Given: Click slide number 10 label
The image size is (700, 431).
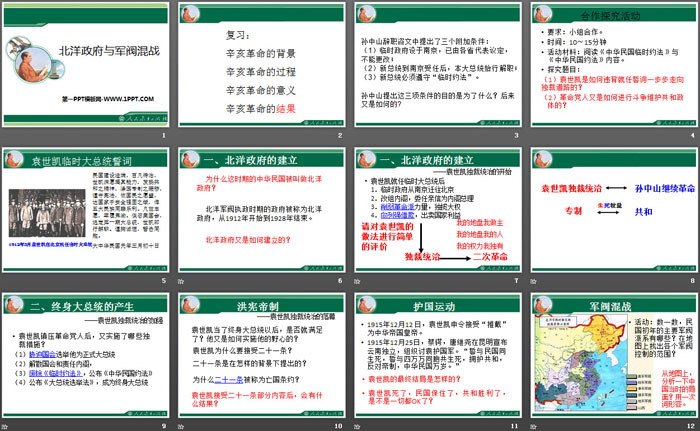Looking at the screenshot, I should (338, 426).
